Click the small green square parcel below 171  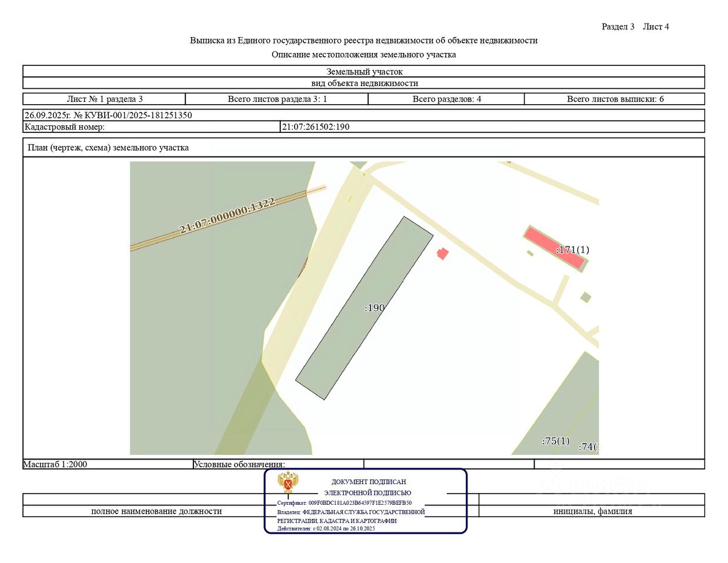click(x=586, y=298)
